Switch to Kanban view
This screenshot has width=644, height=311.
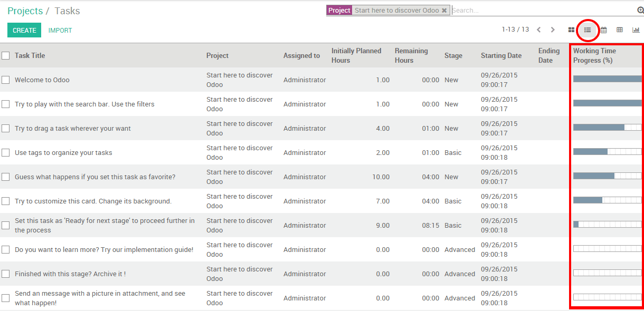point(571,30)
